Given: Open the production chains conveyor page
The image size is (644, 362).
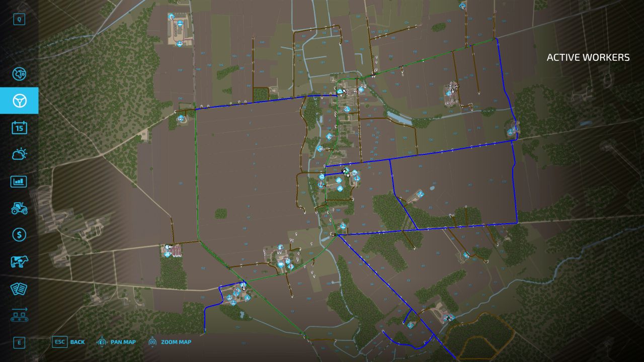Looking at the screenshot, I should [19, 315].
